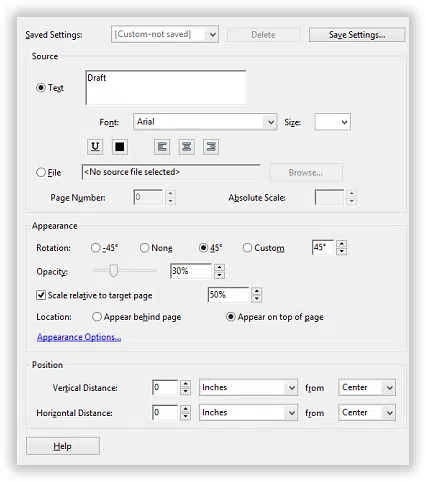
Task: Click Page Number up arrow
Action: click(170, 193)
